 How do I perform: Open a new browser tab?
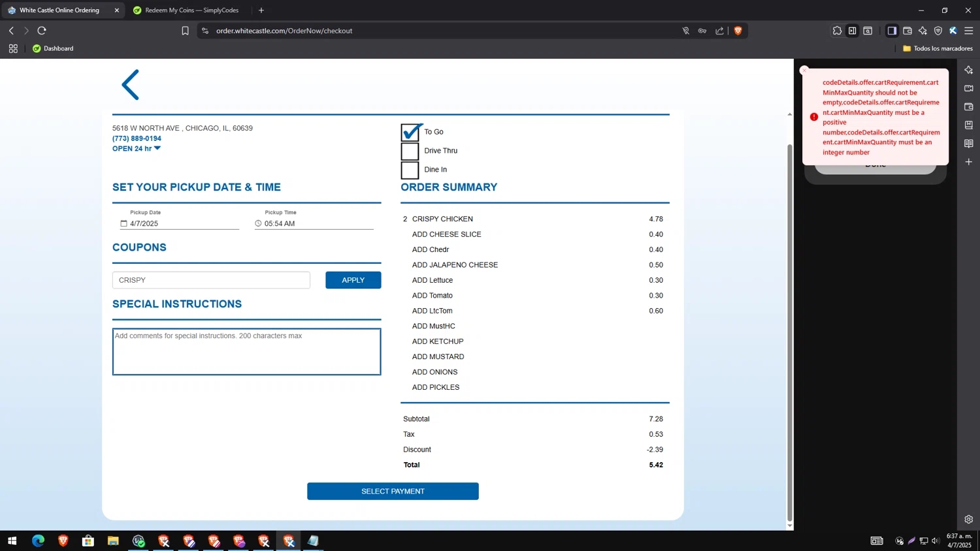(261, 10)
